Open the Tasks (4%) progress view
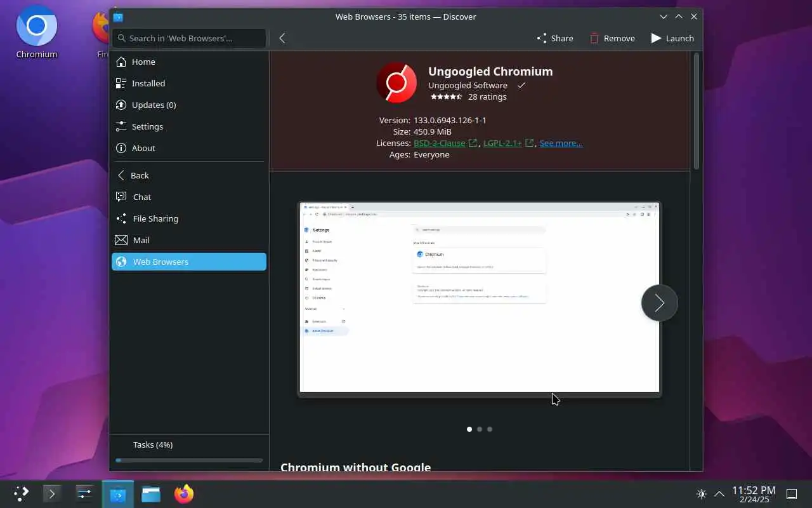The height and width of the screenshot is (508, 812). pos(189,444)
